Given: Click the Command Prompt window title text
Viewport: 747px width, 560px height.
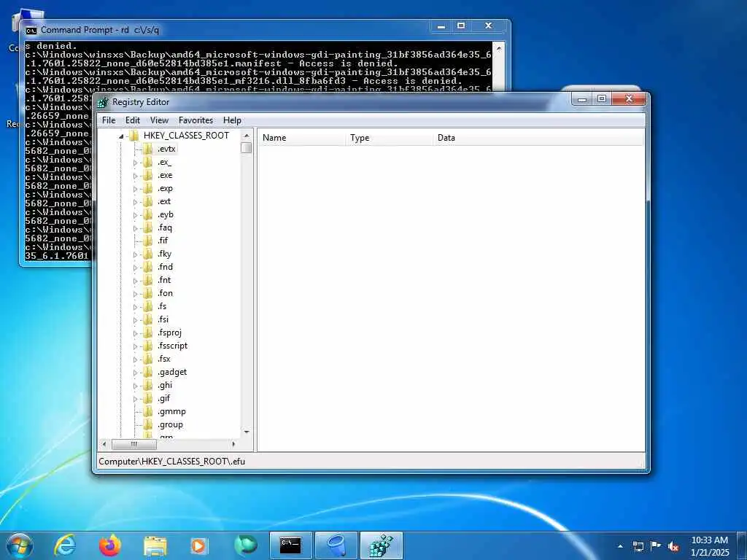Looking at the screenshot, I should [99, 30].
